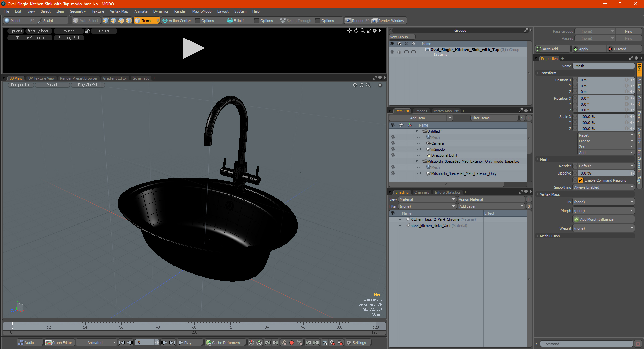
Task: Open Shading View Material dropdown
Action: click(427, 199)
